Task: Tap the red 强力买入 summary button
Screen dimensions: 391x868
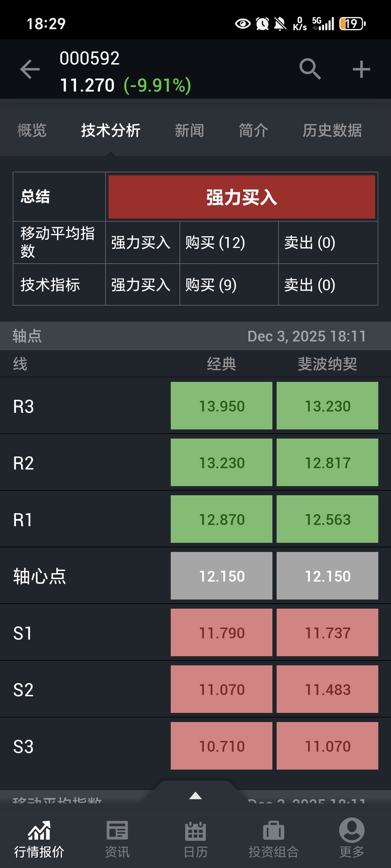Action: (241, 197)
